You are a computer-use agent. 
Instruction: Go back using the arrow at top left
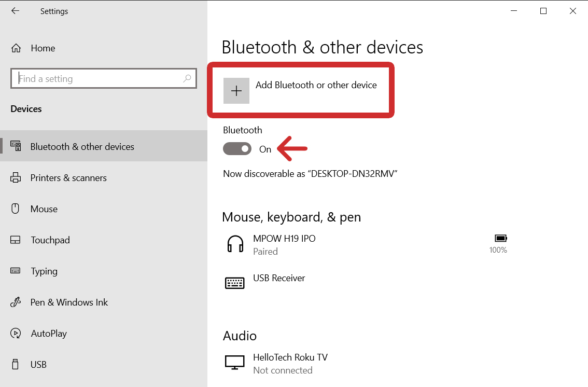click(x=15, y=10)
